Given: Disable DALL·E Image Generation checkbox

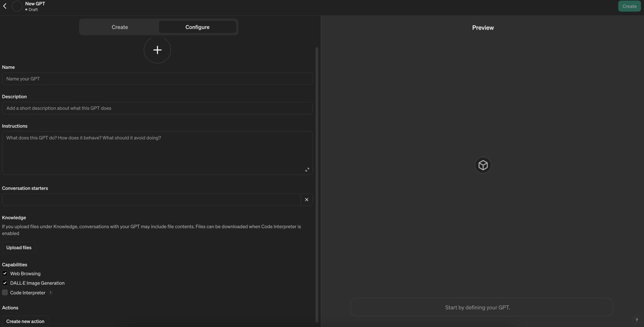Looking at the screenshot, I should 5,283.
